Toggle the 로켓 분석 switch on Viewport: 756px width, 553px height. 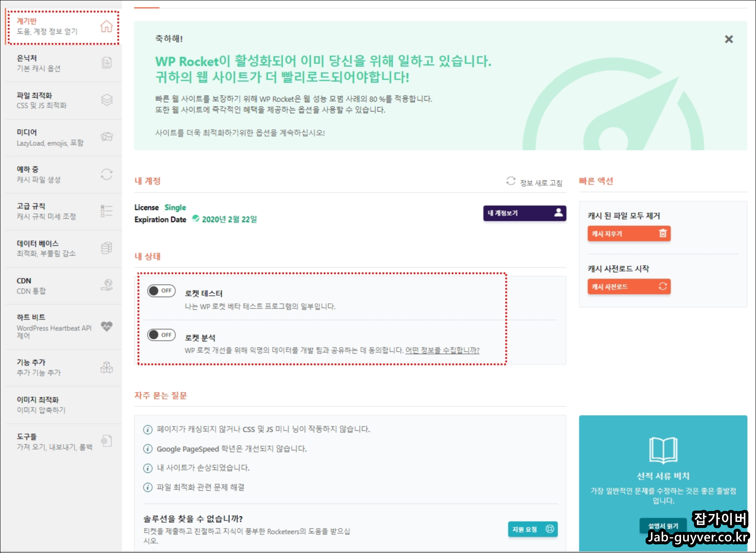coord(161,335)
